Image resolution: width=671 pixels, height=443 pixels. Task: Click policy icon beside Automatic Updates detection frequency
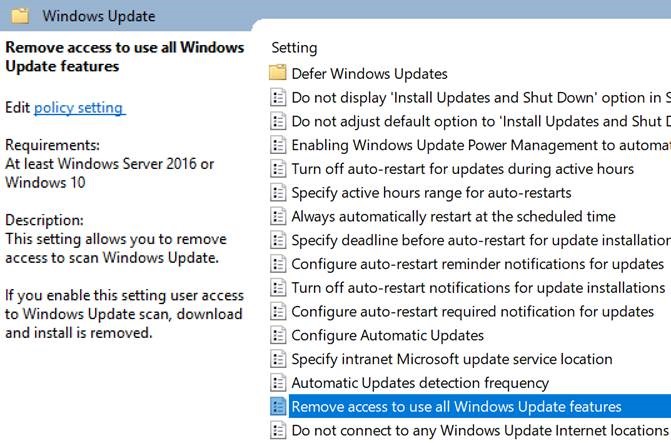[278, 383]
